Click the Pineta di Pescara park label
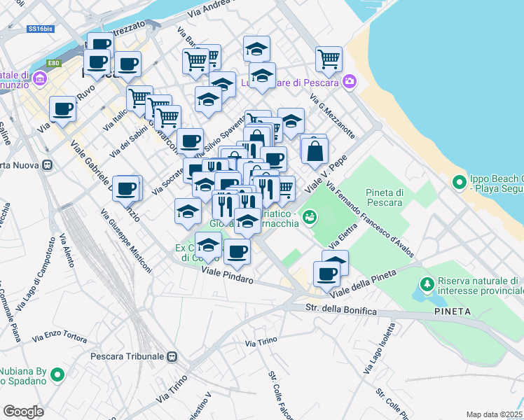The image size is (524, 420). [x=385, y=197]
